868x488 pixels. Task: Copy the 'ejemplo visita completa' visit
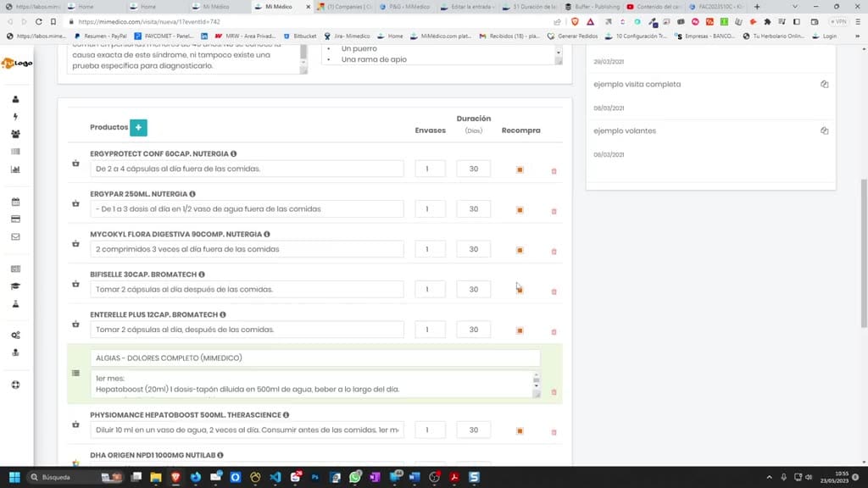coord(824,84)
